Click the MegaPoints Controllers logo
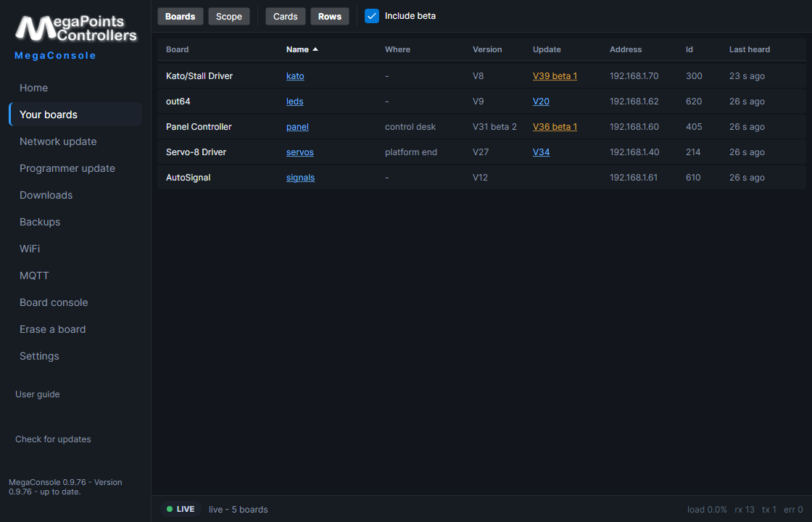The height and width of the screenshot is (522, 812). tap(75, 28)
